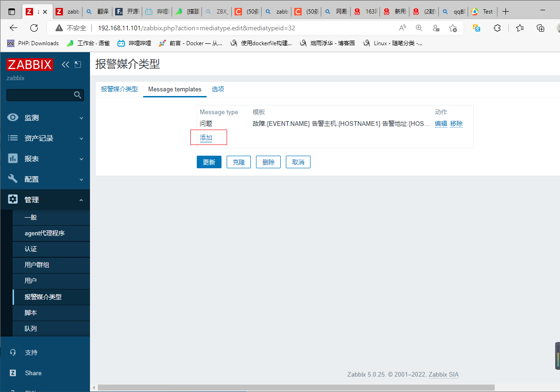Open the 脚本 submenu item

[x=51, y=313]
